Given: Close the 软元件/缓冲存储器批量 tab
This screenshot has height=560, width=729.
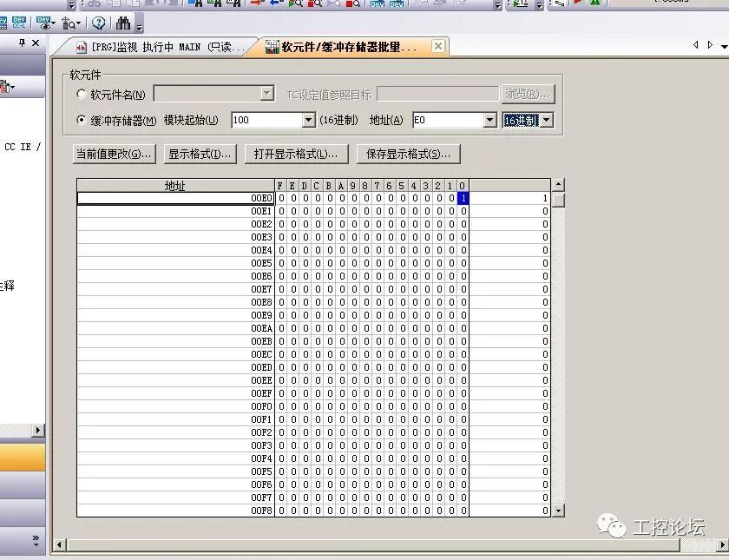Looking at the screenshot, I should coord(438,46).
